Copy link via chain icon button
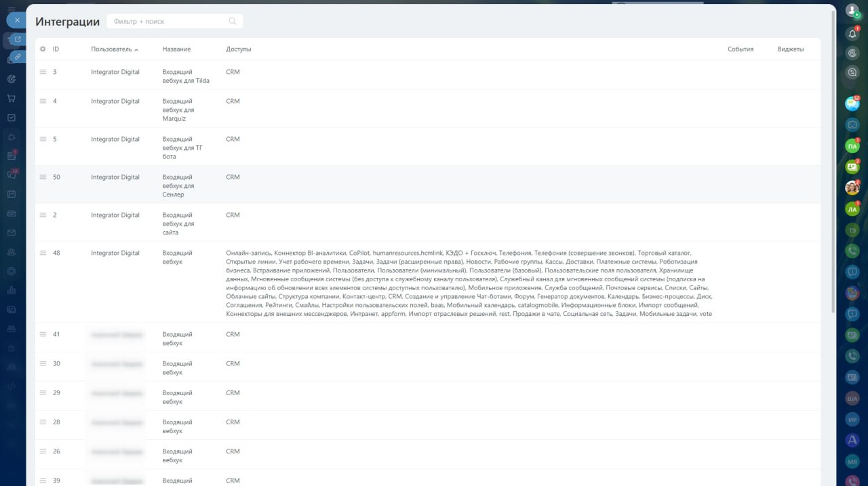868x486 pixels. pyautogui.click(x=18, y=56)
